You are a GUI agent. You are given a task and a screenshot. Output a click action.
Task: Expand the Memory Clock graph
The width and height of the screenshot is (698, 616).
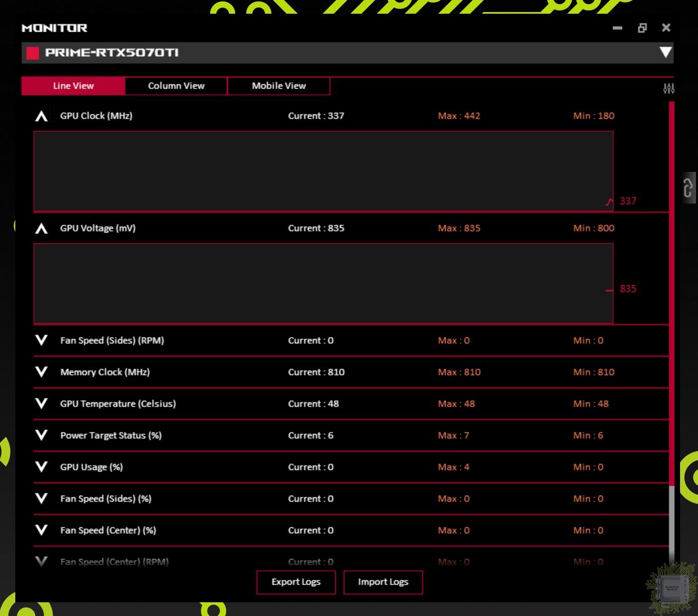41,372
